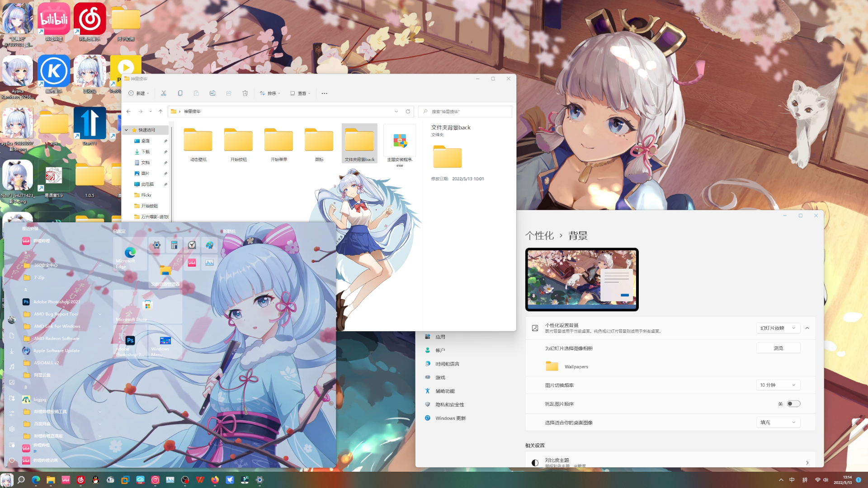The width and height of the screenshot is (868, 488).
Task: Open Windows 更新 in settings sidebar
Action: 450,418
